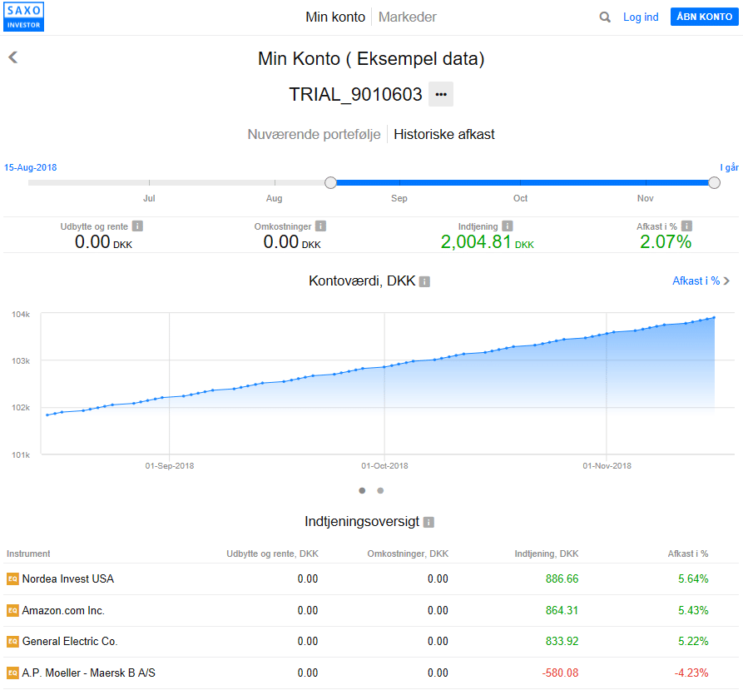Screen dimensions: 743x700
Task: Click the -580.08 earnings cell
Action: tap(560, 673)
